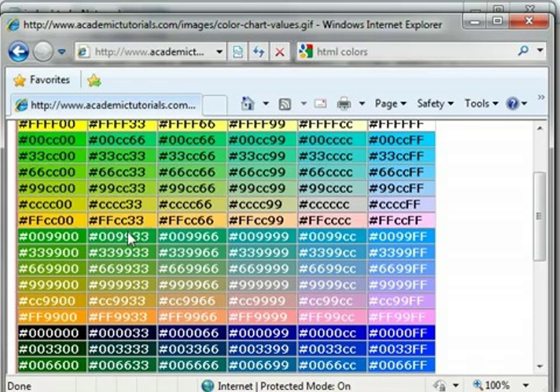Image resolution: width=560 pixels, height=392 pixels.
Task: Click the Read Mail icon
Action: tap(320, 104)
